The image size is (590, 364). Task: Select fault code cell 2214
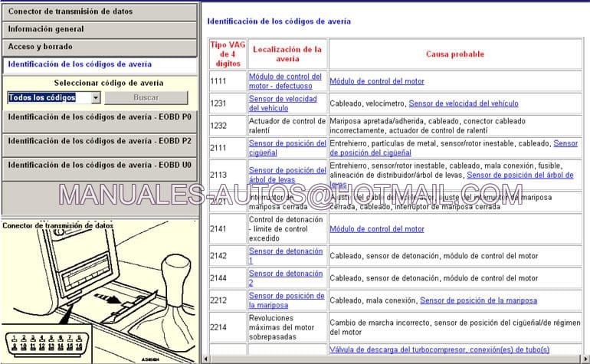coord(228,327)
